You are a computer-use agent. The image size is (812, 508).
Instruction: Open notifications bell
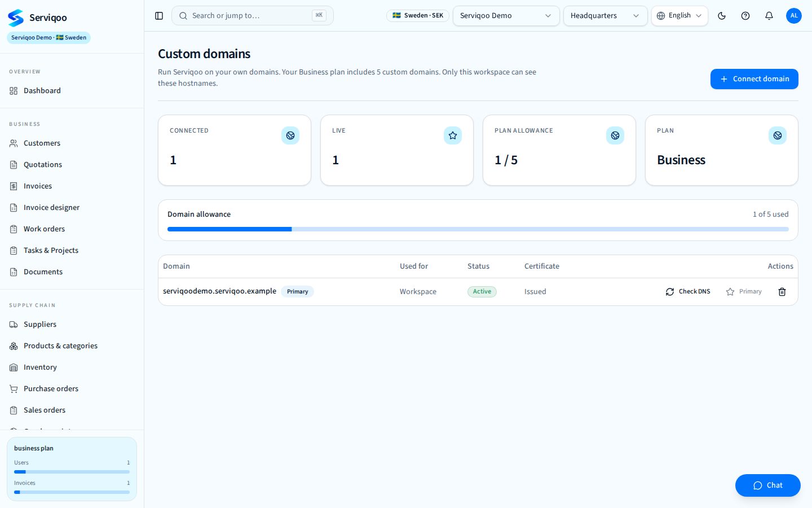[769, 16]
